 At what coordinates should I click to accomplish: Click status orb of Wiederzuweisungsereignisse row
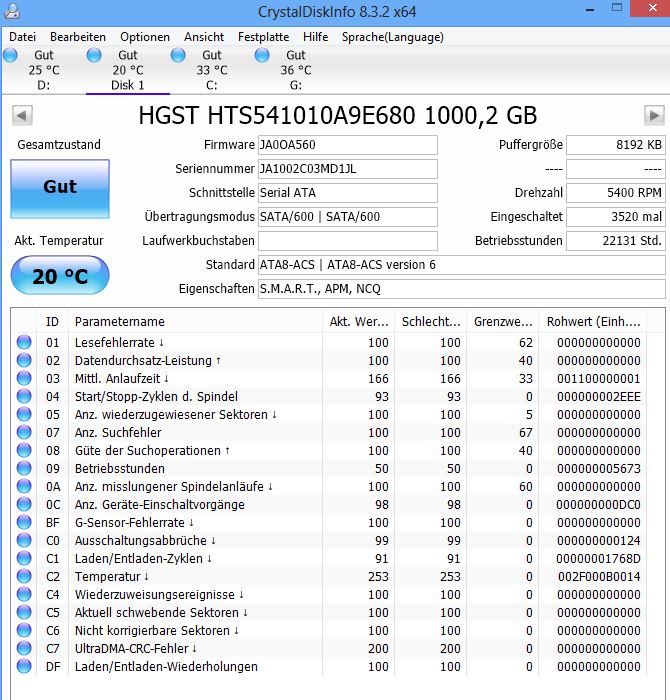(24, 594)
